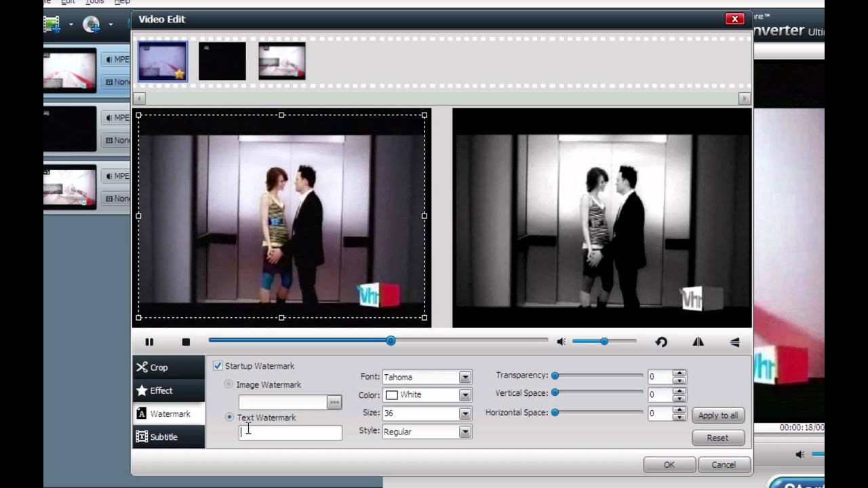Open third video's None subtitle dropdown

point(116,199)
